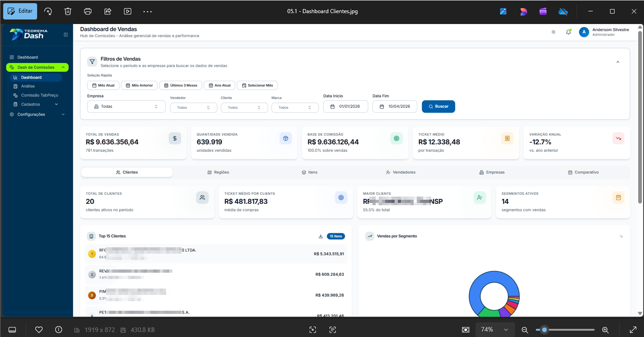Collapse the Dash de Comissões menu

pos(37,67)
